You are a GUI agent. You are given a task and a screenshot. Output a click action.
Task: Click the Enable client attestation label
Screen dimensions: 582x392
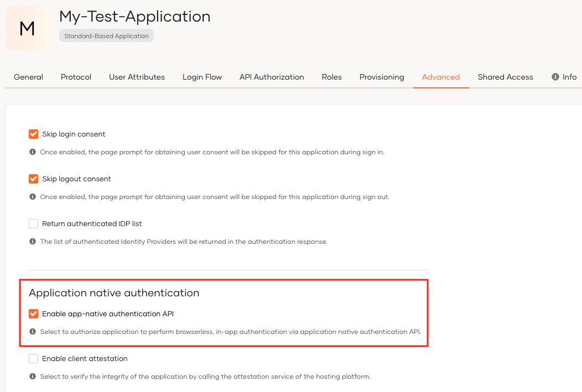tap(85, 359)
